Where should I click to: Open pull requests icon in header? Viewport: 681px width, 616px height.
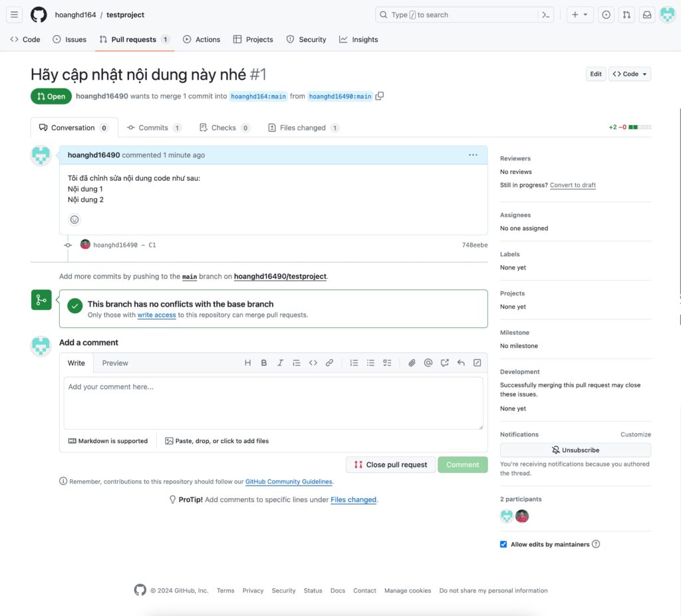pyautogui.click(x=626, y=15)
